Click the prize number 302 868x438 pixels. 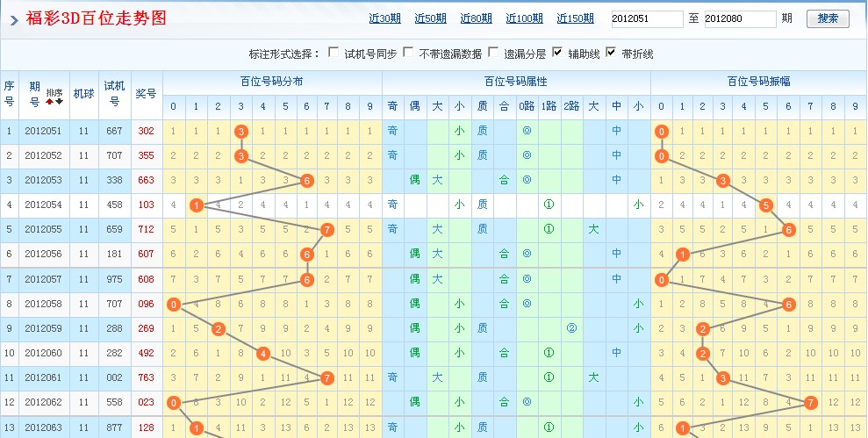[x=147, y=132]
